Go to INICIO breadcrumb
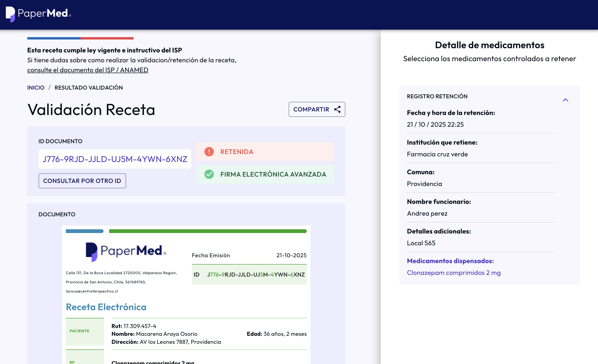Image resolution: width=598 pixels, height=364 pixels. tap(36, 87)
